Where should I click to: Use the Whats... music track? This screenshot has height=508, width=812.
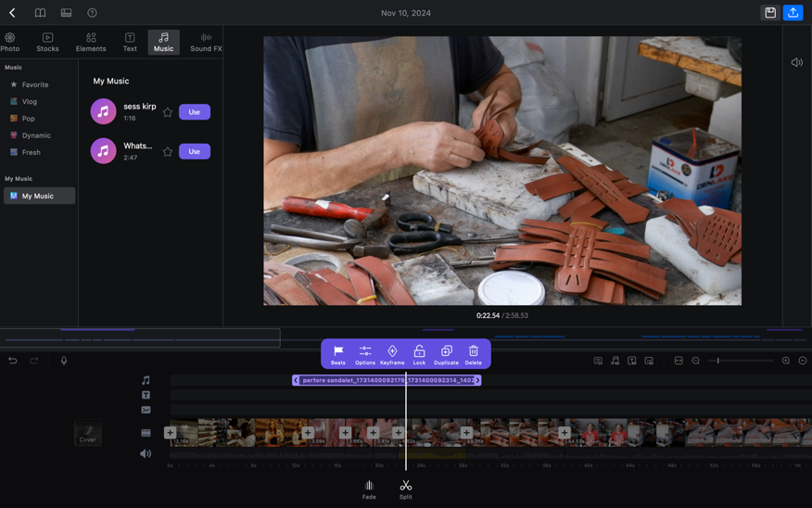click(x=195, y=151)
